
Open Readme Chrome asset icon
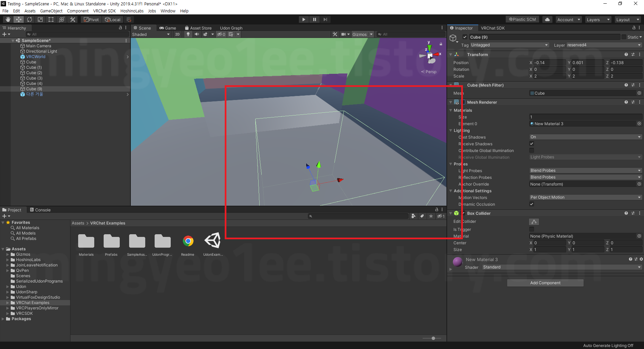[188, 241]
